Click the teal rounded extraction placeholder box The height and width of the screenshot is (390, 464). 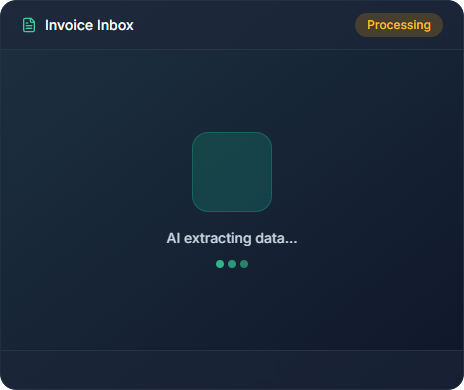(x=232, y=172)
